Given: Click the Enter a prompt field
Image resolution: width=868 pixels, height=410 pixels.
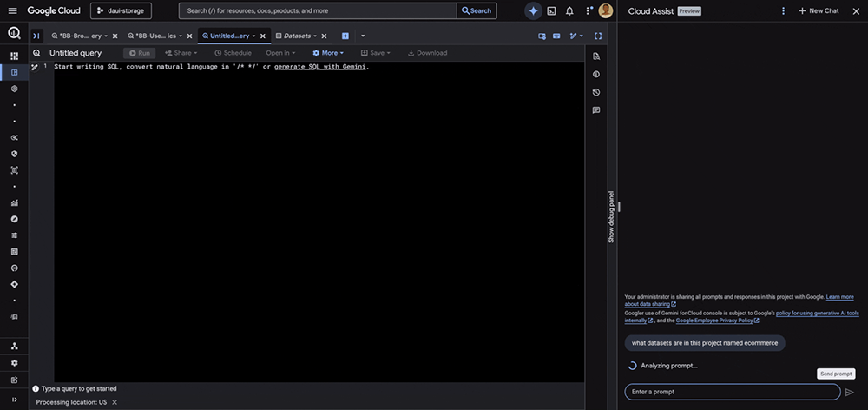Looking at the screenshot, I should tap(731, 392).
